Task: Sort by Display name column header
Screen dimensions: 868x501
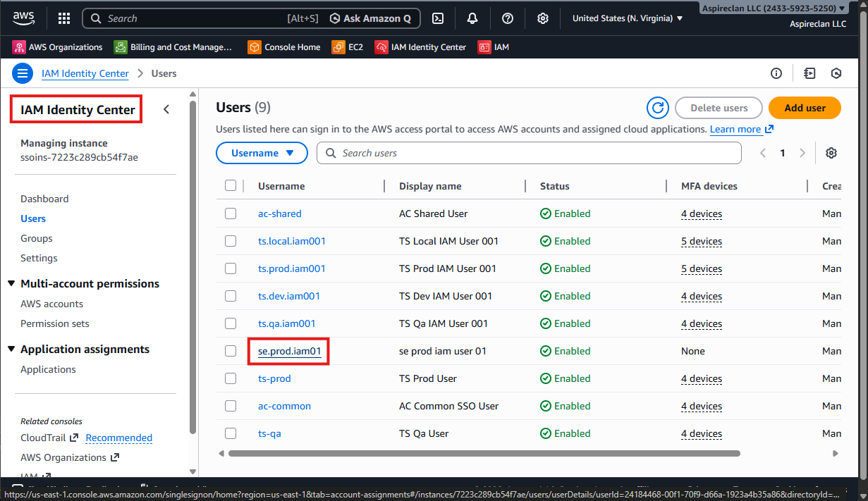Action: [x=430, y=186]
